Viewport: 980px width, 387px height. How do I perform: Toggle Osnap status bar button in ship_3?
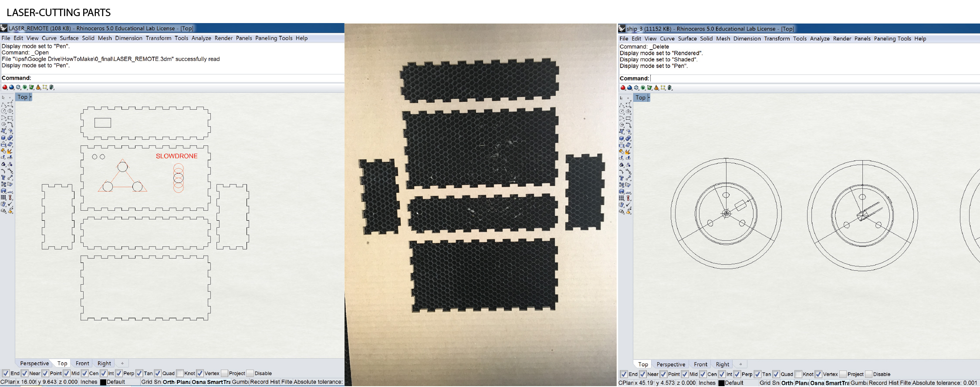tap(817, 383)
